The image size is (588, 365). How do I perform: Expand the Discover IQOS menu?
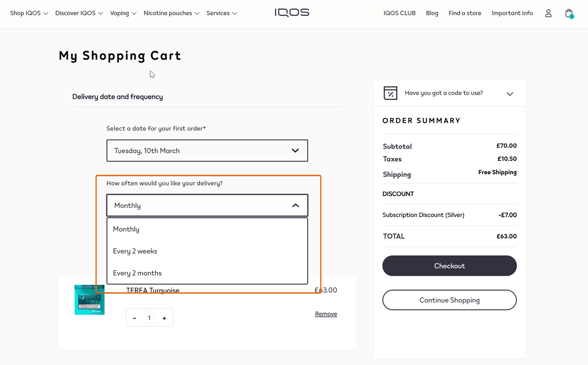[x=79, y=13]
